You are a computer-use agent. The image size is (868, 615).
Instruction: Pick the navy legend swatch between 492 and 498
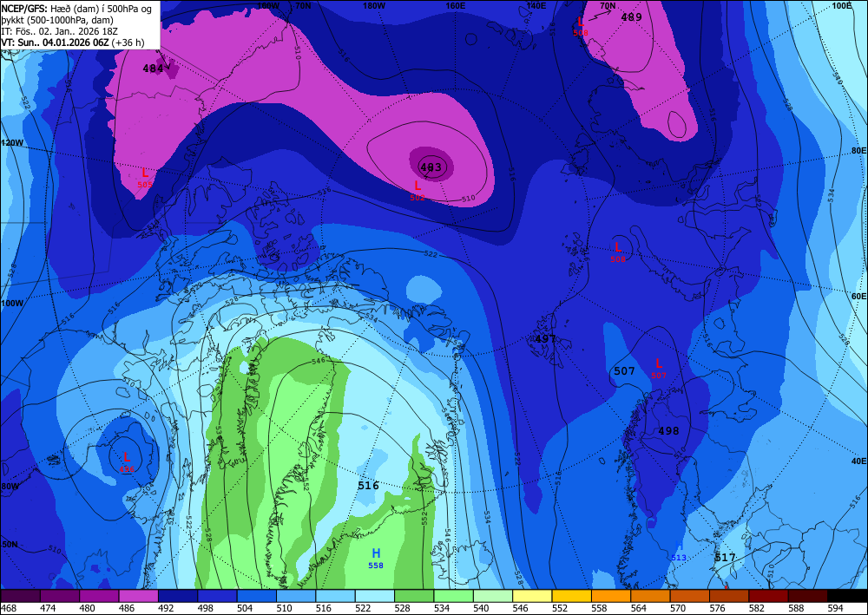coord(178,596)
